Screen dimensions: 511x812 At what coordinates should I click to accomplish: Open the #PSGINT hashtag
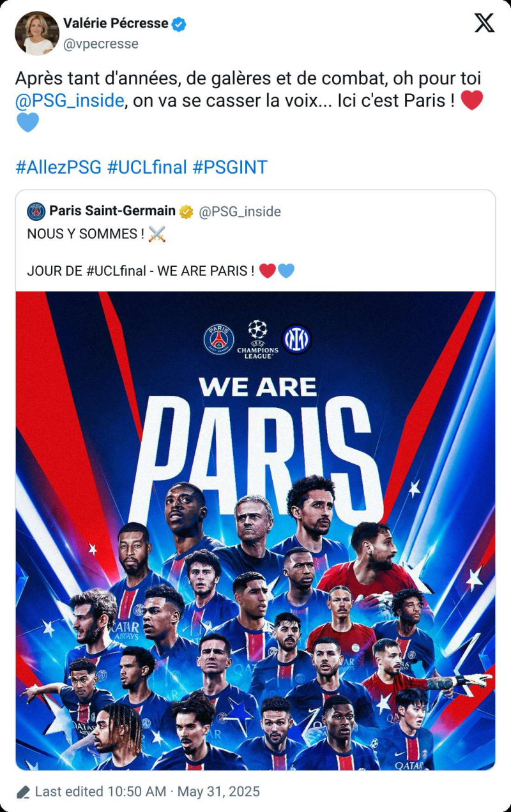(230, 167)
